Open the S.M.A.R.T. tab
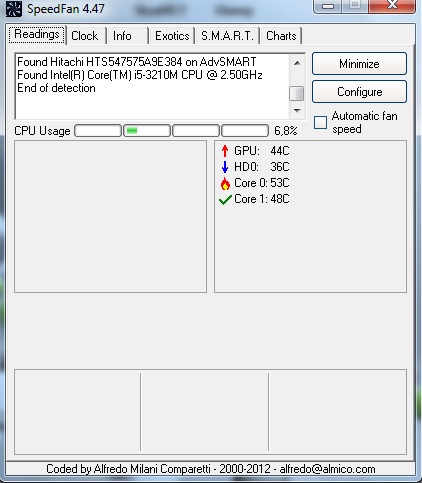 (227, 36)
